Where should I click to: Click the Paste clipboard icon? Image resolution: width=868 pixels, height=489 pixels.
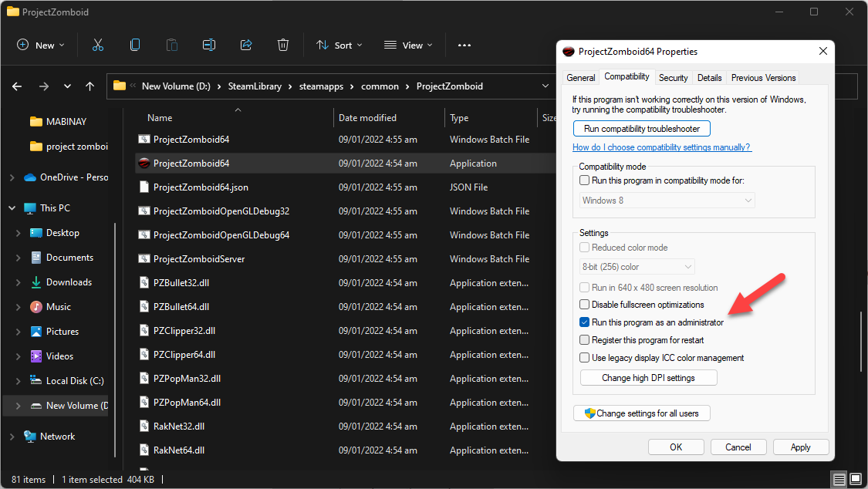click(x=172, y=46)
